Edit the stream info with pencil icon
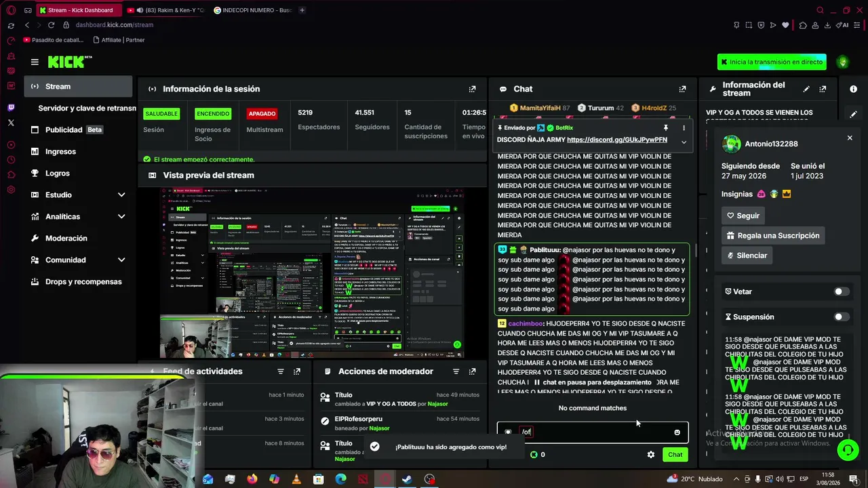868x488 pixels. tap(806, 89)
